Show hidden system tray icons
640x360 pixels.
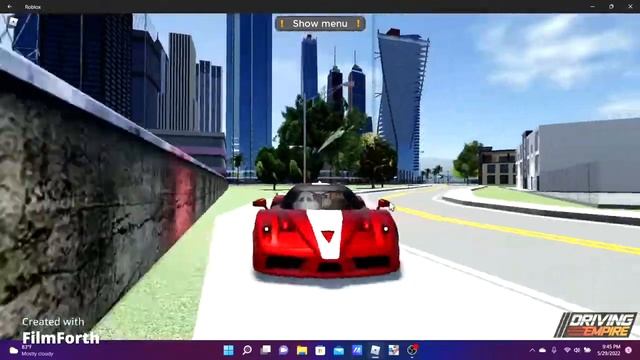point(532,350)
